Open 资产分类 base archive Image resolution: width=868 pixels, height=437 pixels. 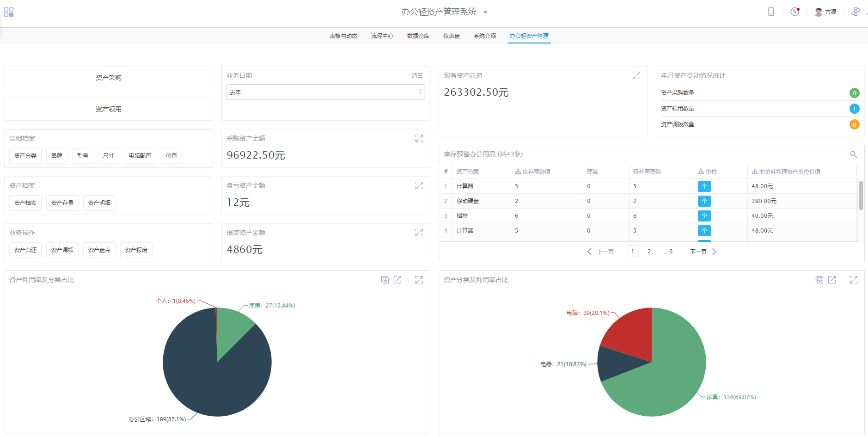pyautogui.click(x=25, y=156)
